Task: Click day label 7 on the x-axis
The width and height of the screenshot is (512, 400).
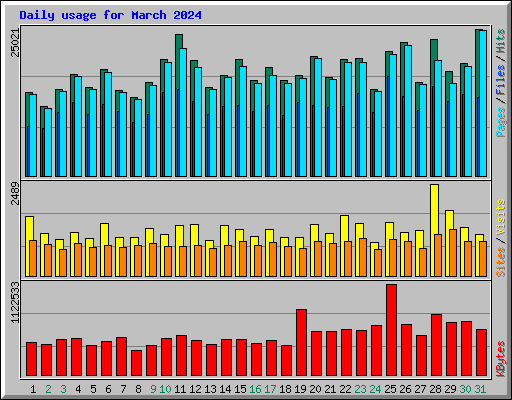Action: (123, 389)
